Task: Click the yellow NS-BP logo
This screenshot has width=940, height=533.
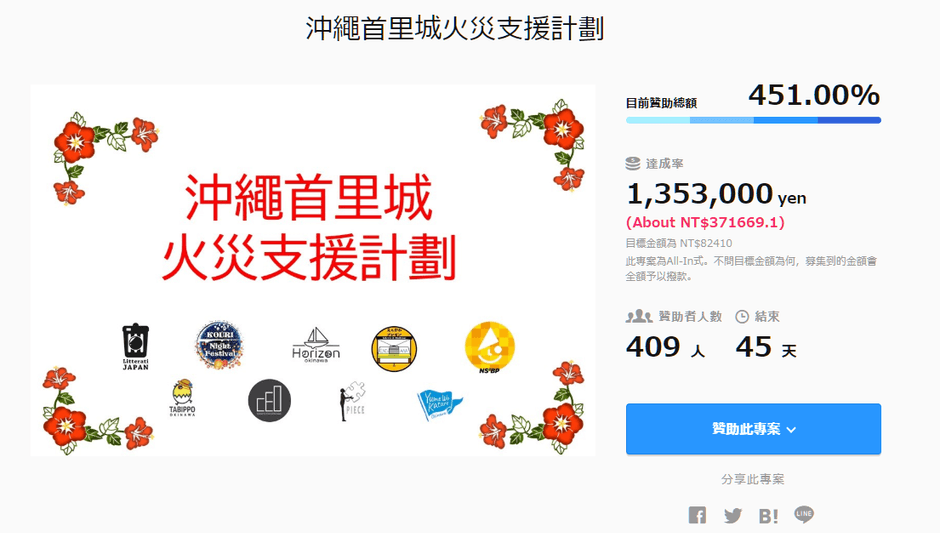Action: point(490,348)
